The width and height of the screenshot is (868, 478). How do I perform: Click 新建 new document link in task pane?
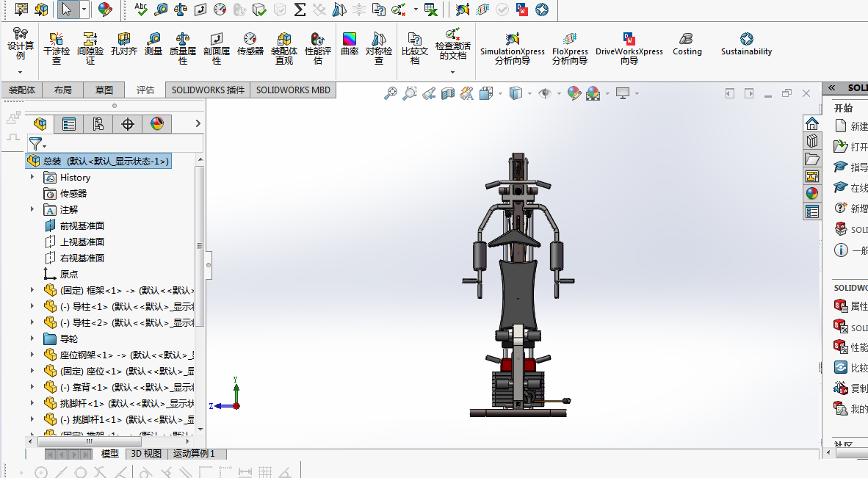(851, 126)
